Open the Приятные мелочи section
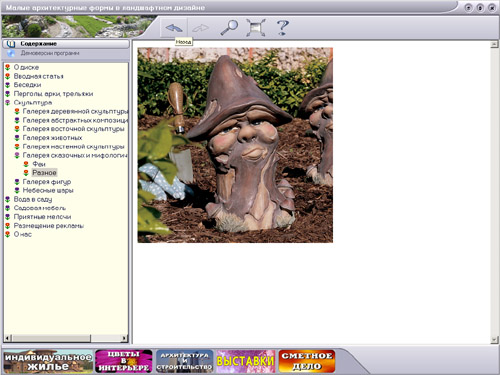The height and width of the screenshot is (375, 500). pos(42,217)
